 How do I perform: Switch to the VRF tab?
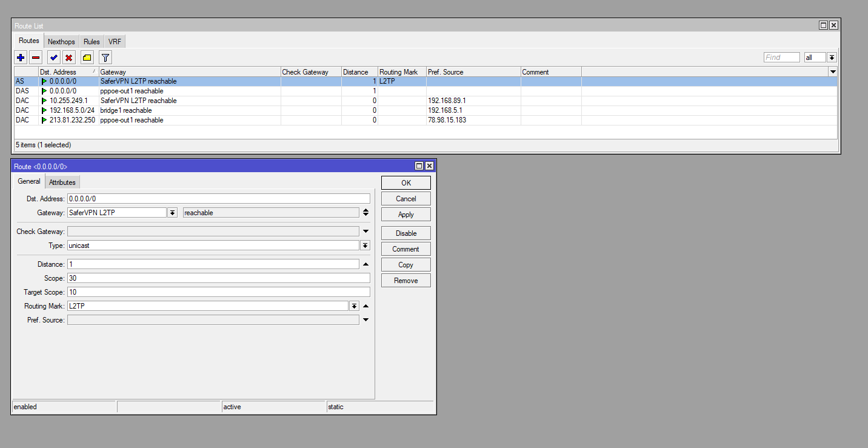(115, 41)
